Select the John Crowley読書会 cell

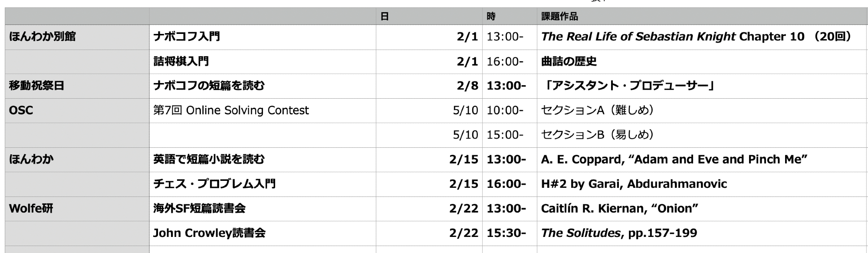point(262,233)
